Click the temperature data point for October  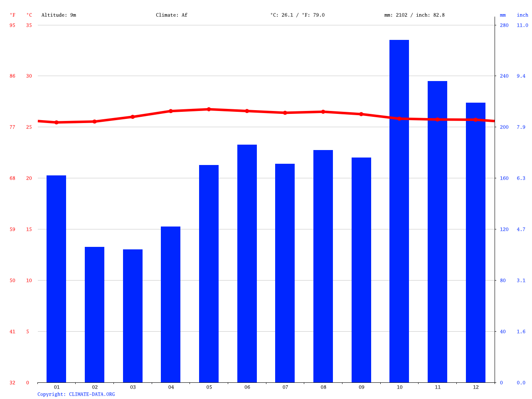coord(400,119)
